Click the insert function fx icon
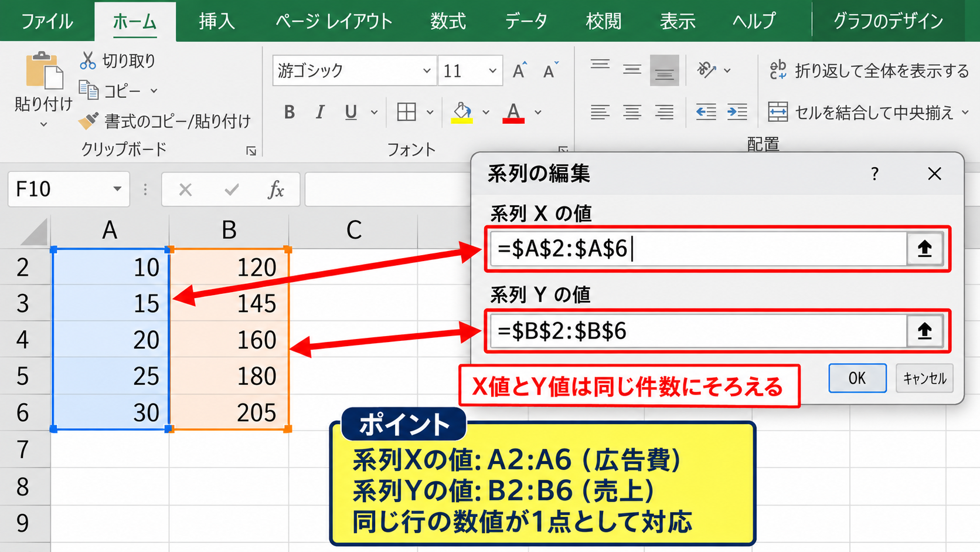Image resolution: width=980 pixels, height=552 pixels. pyautogui.click(x=275, y=189)
